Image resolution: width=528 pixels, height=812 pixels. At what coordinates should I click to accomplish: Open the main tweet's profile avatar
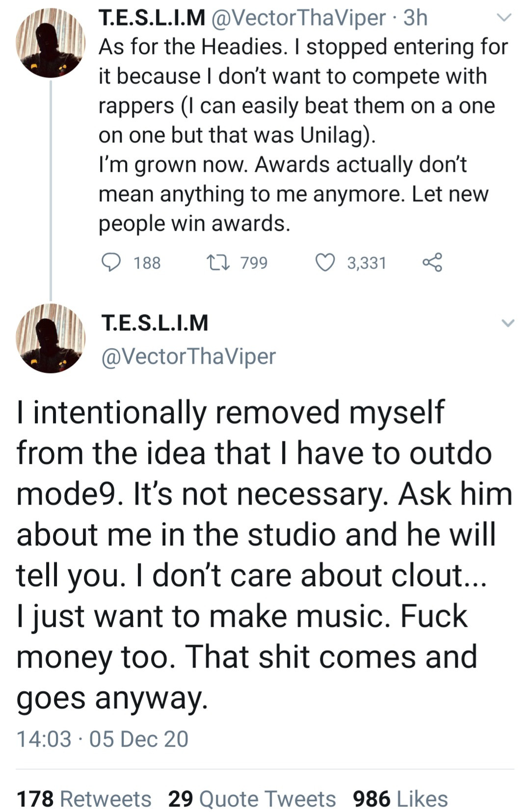pos(51,338)
